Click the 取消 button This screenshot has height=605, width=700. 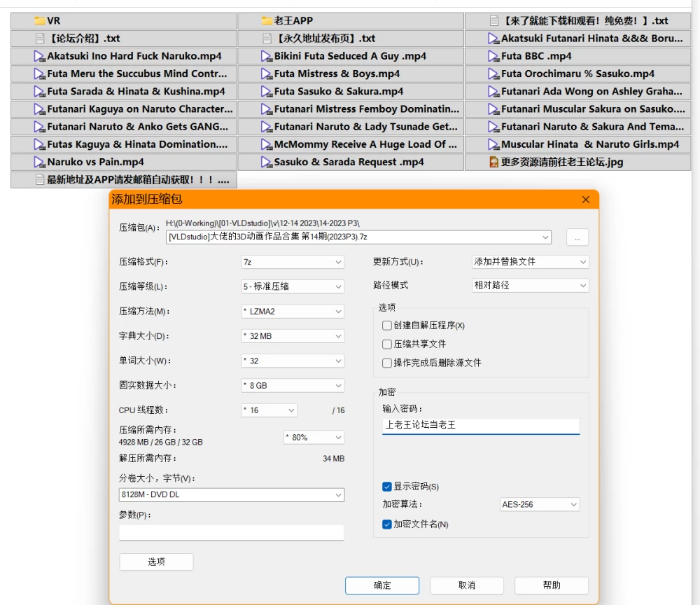[x=467, y=585]
